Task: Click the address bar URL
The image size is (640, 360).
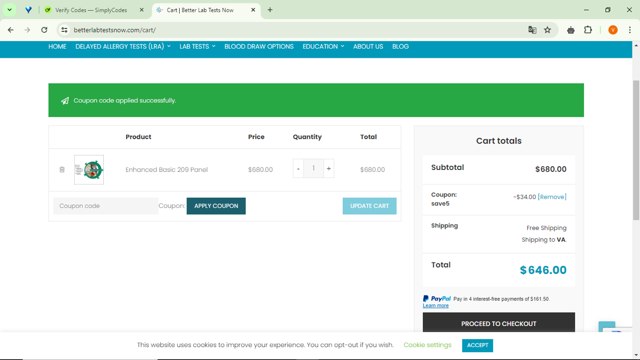Action: (x=115, y=30)
